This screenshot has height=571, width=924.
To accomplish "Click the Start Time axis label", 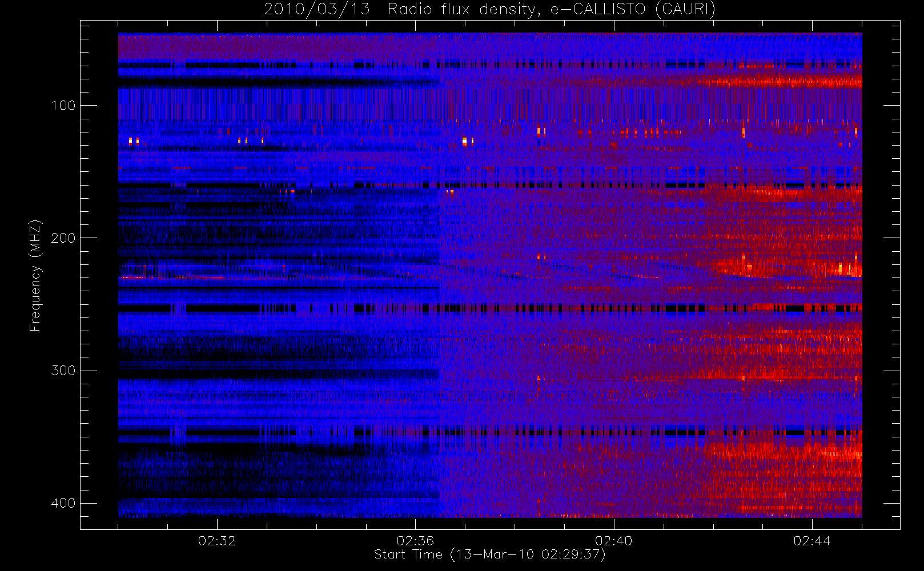I will pos(489,554).
